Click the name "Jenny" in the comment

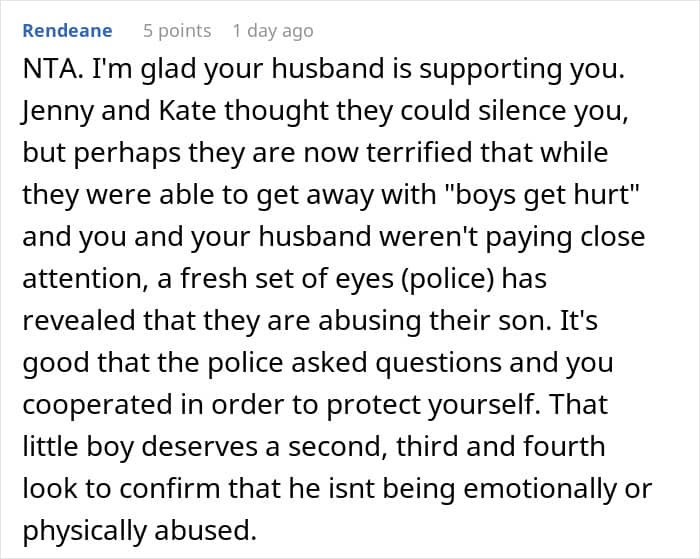(x=57, y=112)
